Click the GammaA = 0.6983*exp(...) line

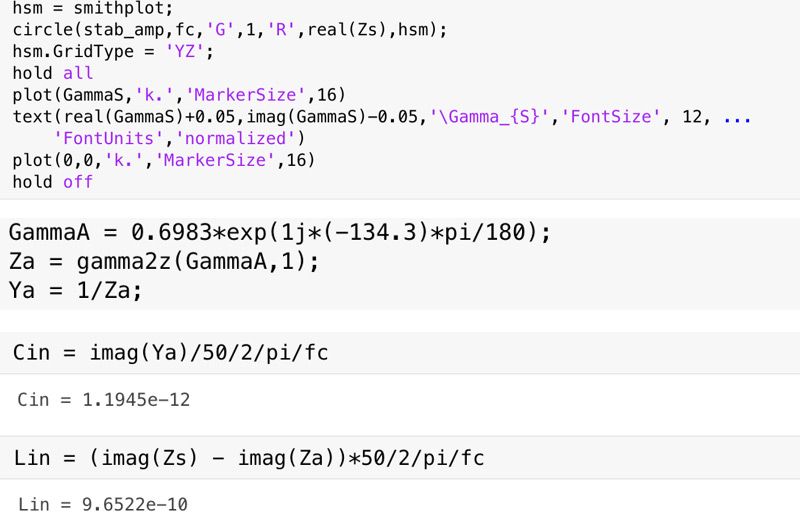pos(280,233)
